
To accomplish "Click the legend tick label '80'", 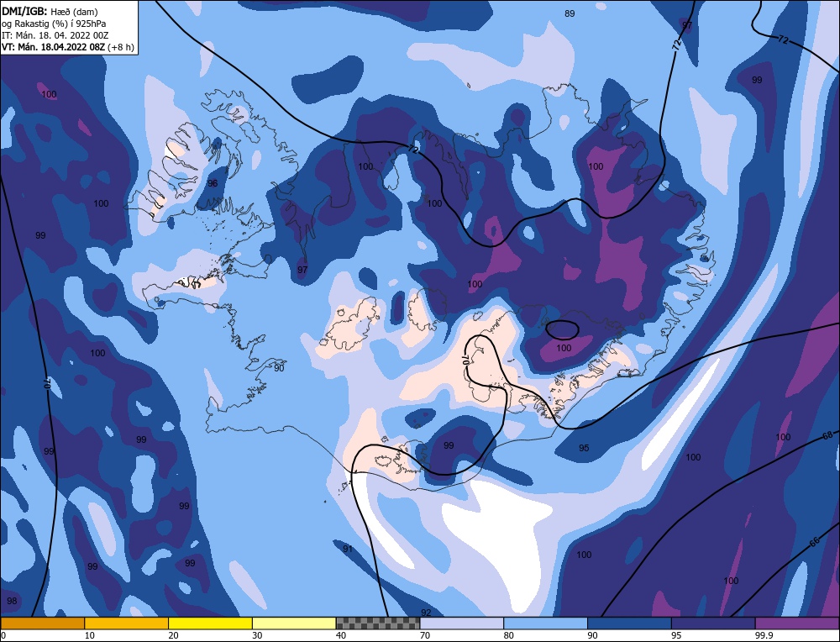I will coord(508,635).
